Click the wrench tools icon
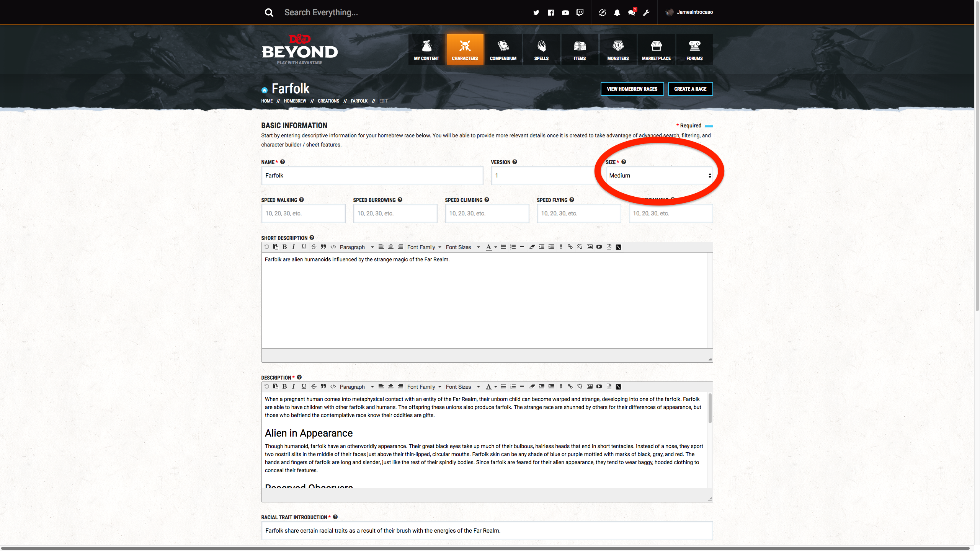The width and height of the screenshot is (980, 551). [646, 13]
